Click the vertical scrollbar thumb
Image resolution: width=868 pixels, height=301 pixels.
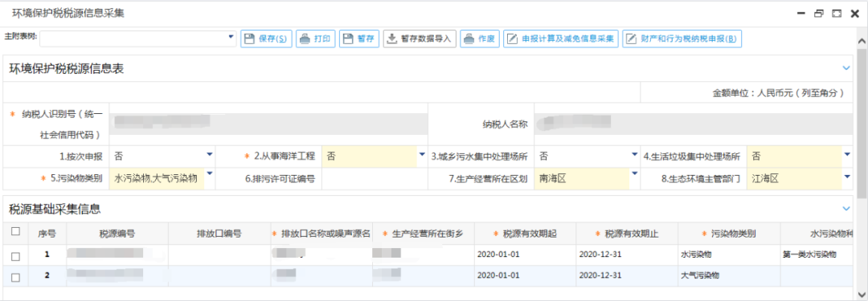[862, 123]
